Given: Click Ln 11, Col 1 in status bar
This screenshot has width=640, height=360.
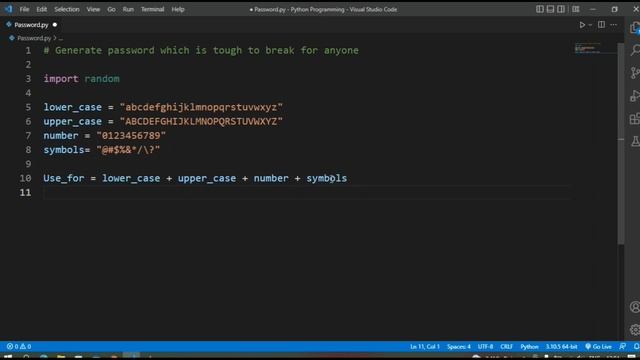Looking at the screenshot, I should (x=425, y=347).
